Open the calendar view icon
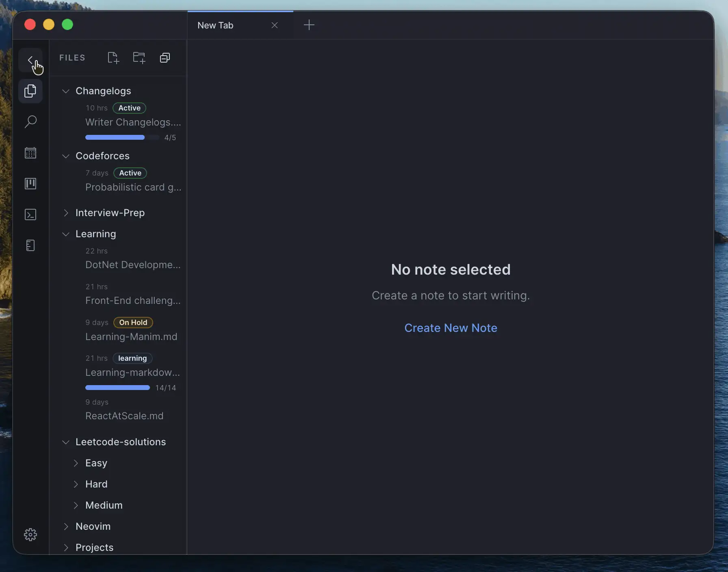728x572 pixels. pyautogui.click(x=30, y=153)
